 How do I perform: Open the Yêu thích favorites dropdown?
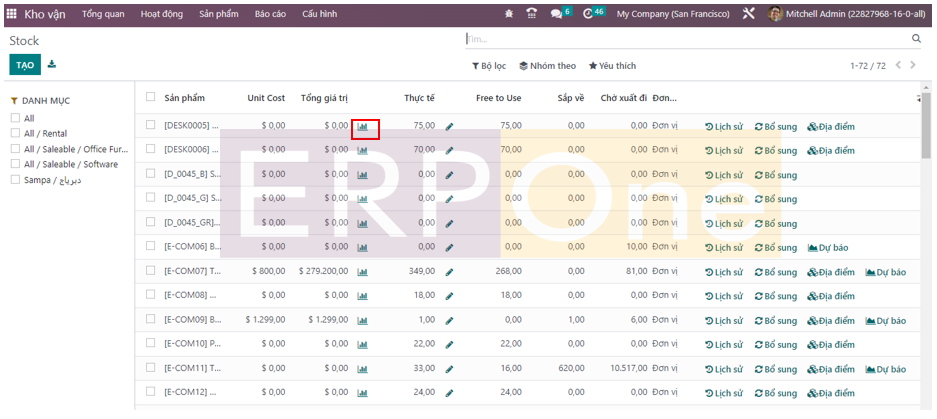612,66
